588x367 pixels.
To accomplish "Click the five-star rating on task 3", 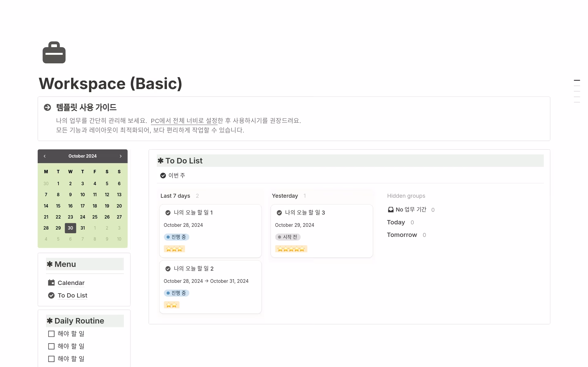I will (291, 249).
